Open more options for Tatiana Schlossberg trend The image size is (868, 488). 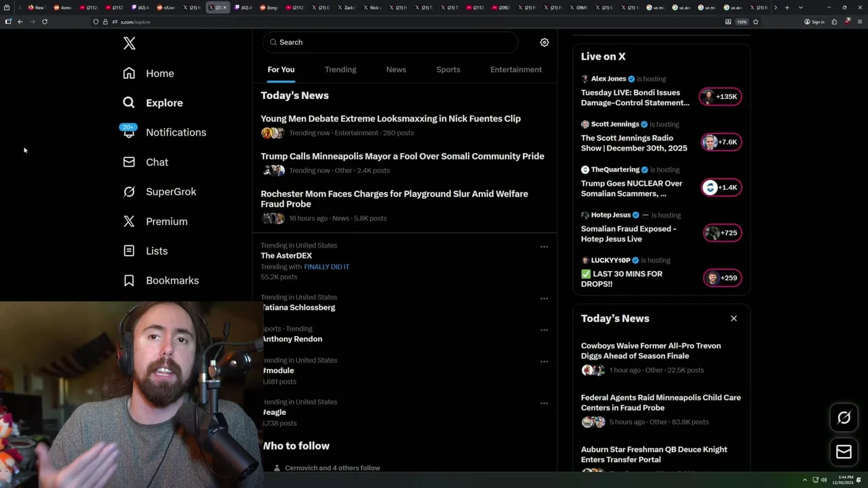[x=544, y=298]
